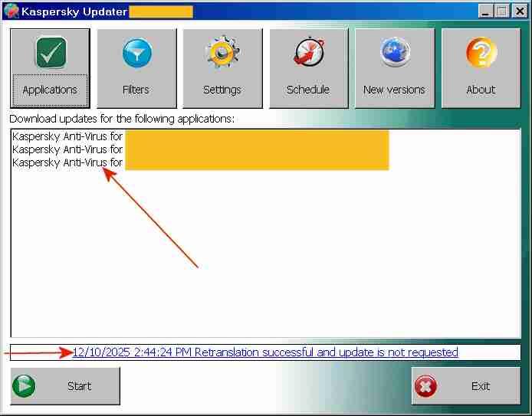Show the About tab label

point(481,90)
